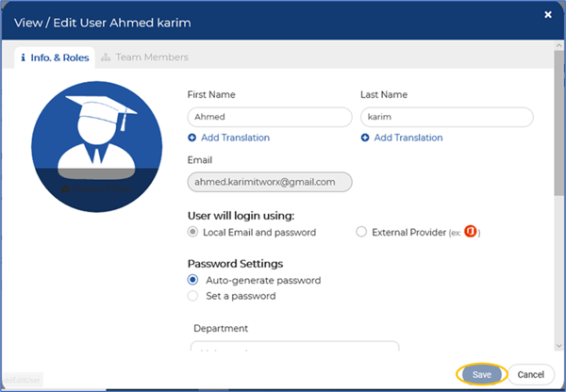Choose Auto-generate password option
Viewport: 566px width, 392px height.
(x=192, y=280)
